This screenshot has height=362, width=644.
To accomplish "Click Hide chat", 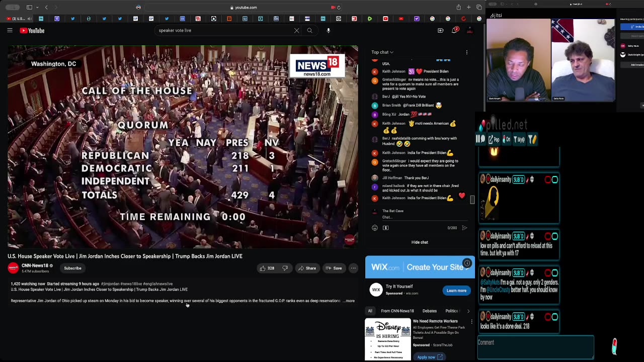I will tap(420, 242).
